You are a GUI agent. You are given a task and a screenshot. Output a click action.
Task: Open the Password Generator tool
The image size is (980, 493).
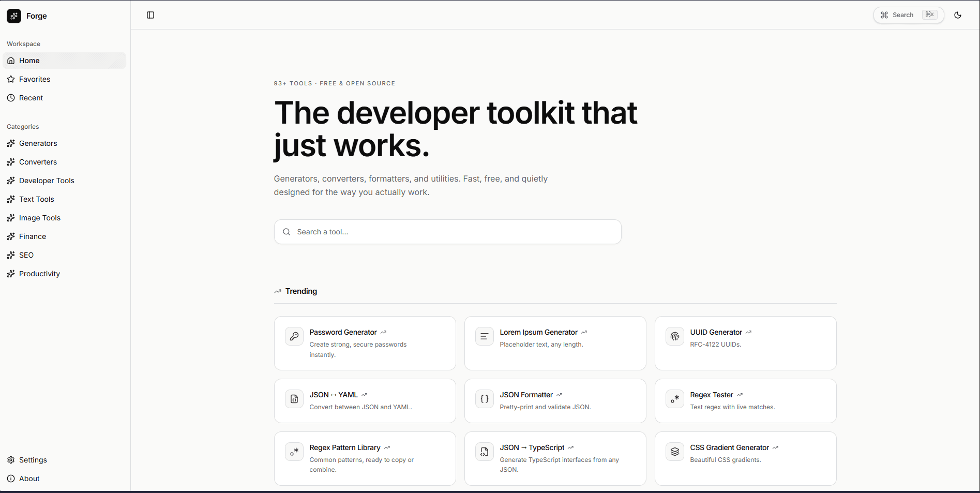[365, 343]
